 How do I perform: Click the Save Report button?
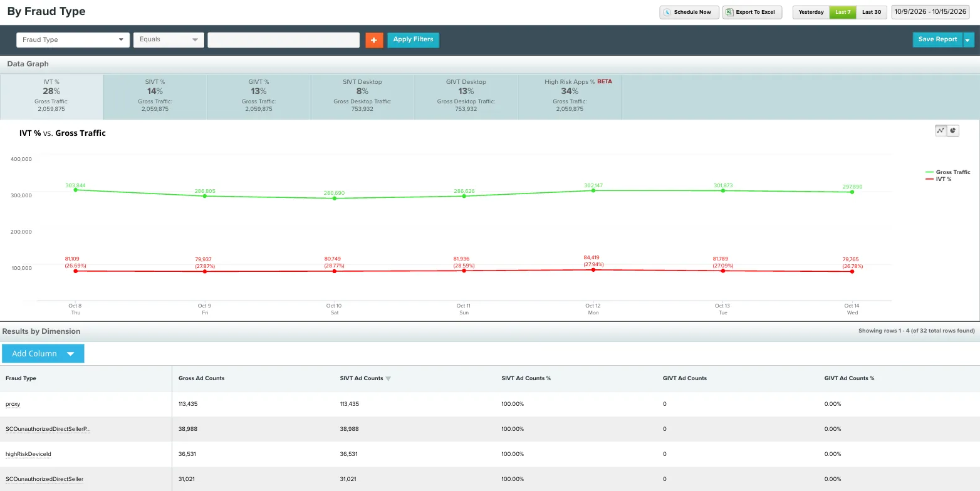937,39
